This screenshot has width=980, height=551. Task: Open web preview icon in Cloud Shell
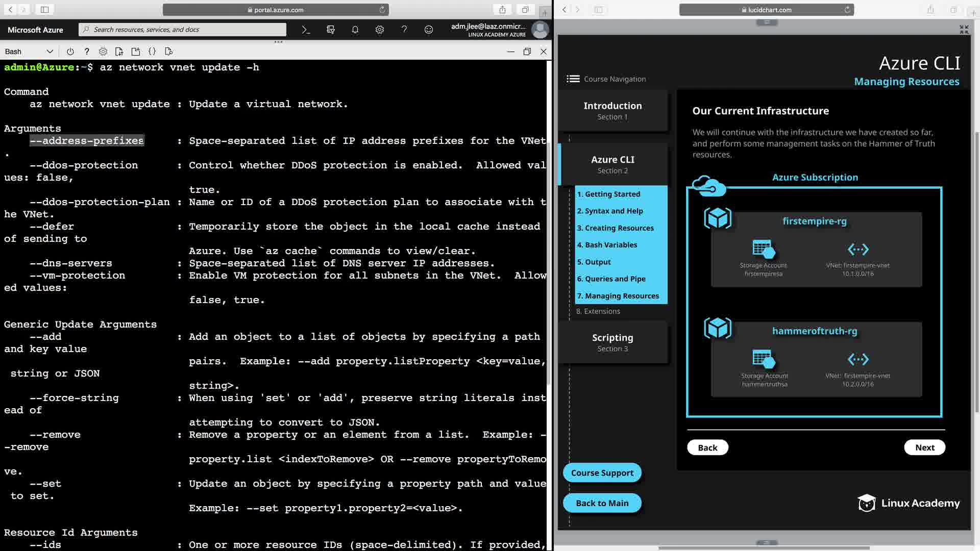pos(169,52)
